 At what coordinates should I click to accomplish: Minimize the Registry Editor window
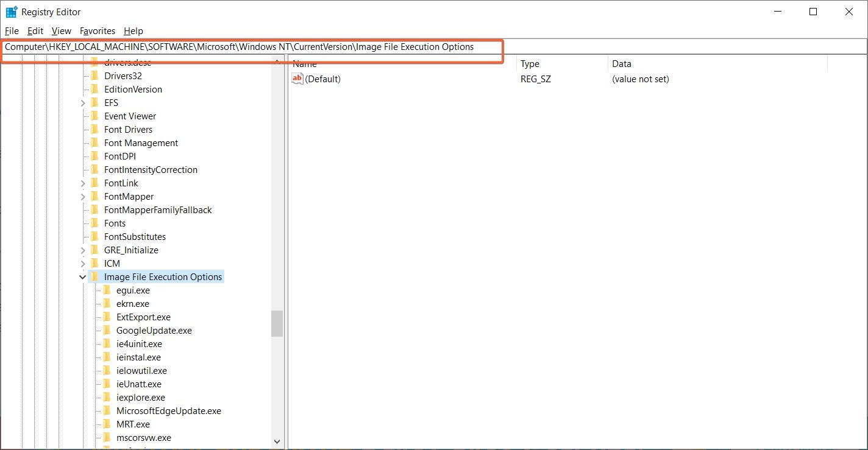[x=777, y=12]
